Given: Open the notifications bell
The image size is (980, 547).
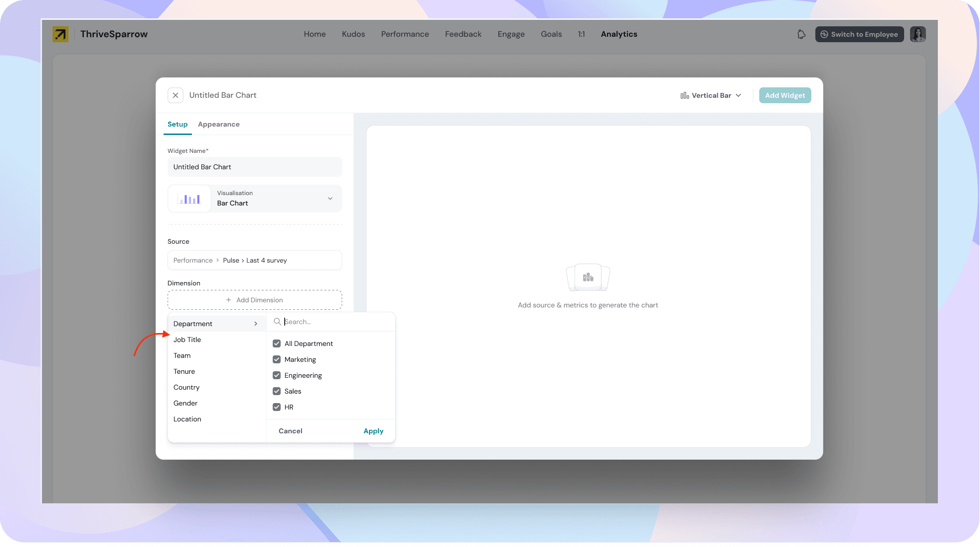Looking at the screenshot, I should point(801,34).
